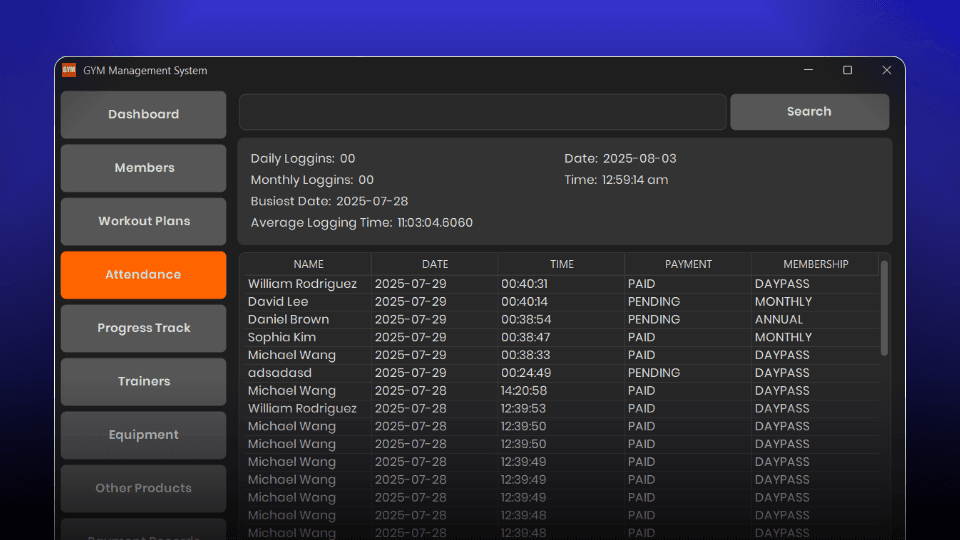Select the Sophia Kim attendance row
960x540 pixels.
click(x=561, y=337)
